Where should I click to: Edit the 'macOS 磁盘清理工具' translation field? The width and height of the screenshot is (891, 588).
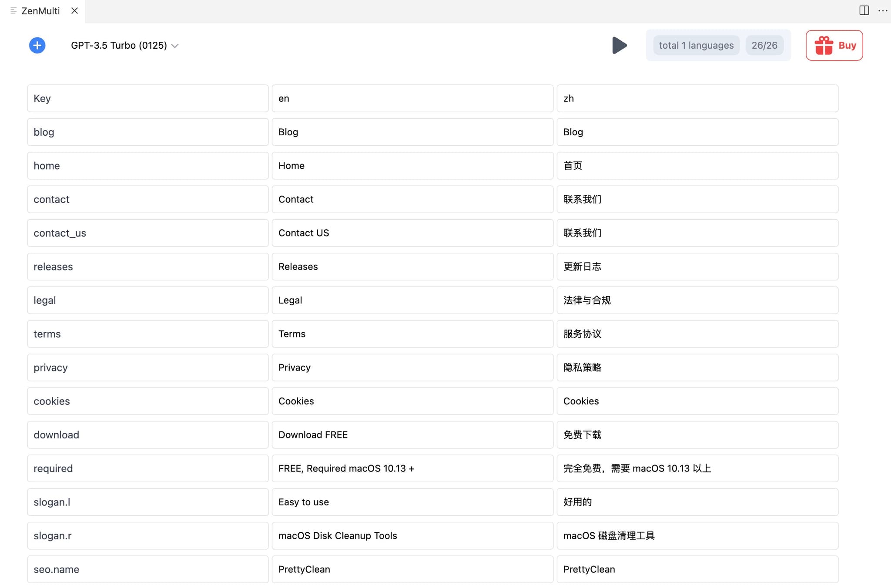[697, 535]
